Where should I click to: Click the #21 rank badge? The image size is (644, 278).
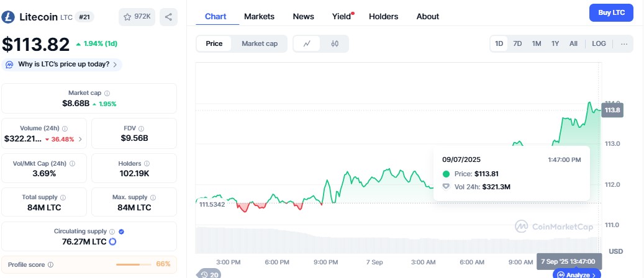tap(84, 17)
